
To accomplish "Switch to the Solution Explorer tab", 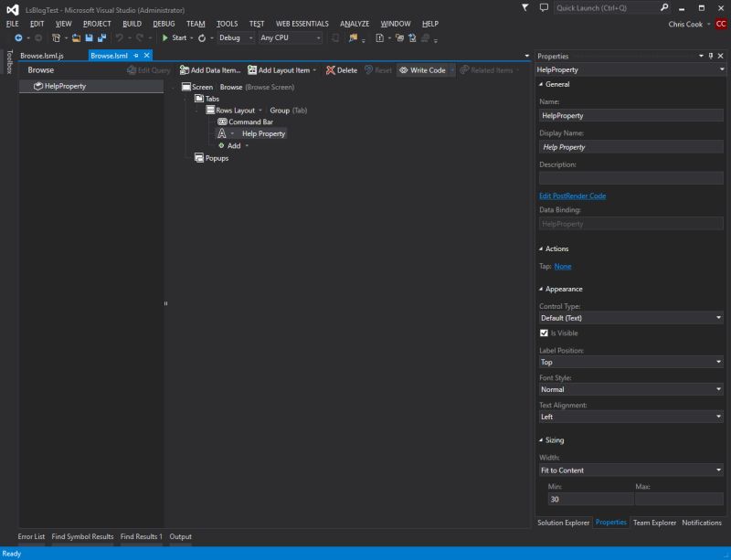I will pyautogui.click(x=563, y=523).
